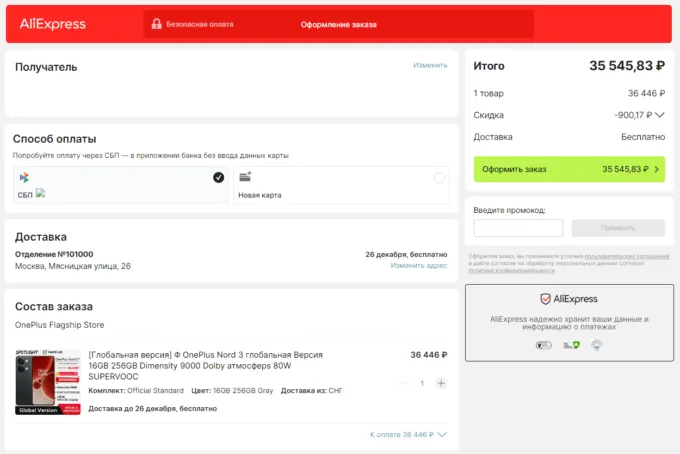Click the СБП payment logo icon

[24, 178]
